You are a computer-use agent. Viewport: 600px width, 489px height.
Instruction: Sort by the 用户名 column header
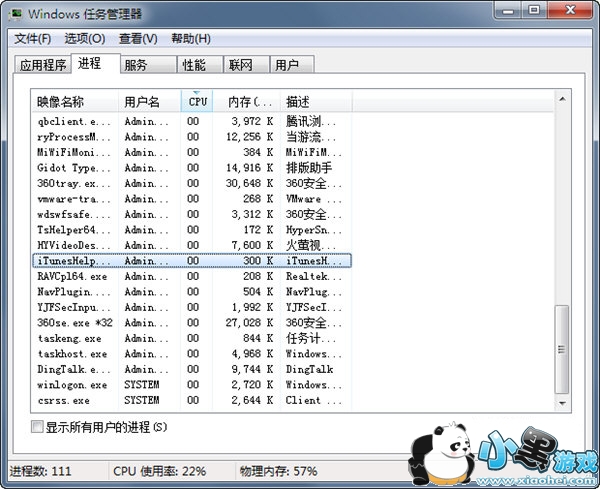coord(149,102)
